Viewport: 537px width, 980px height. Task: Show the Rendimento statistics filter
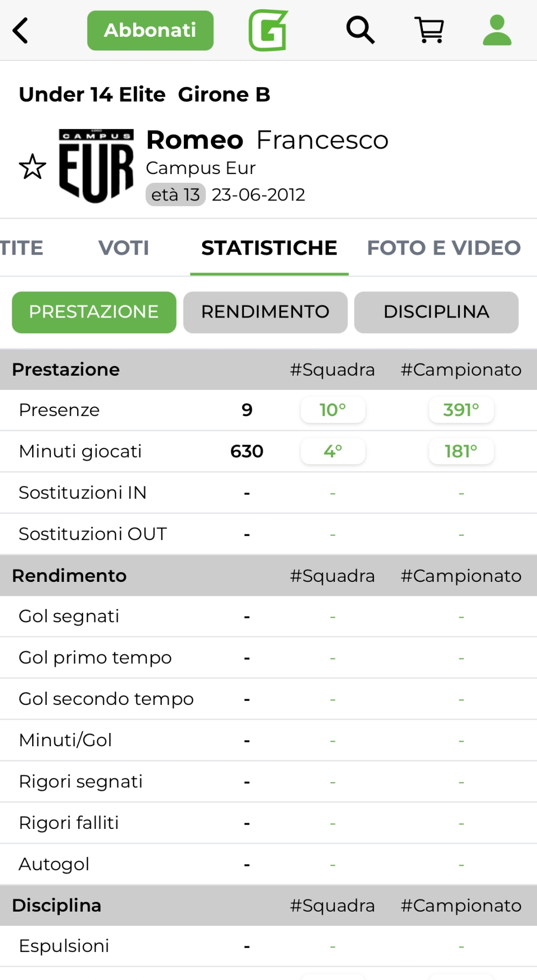pos(265,312)
